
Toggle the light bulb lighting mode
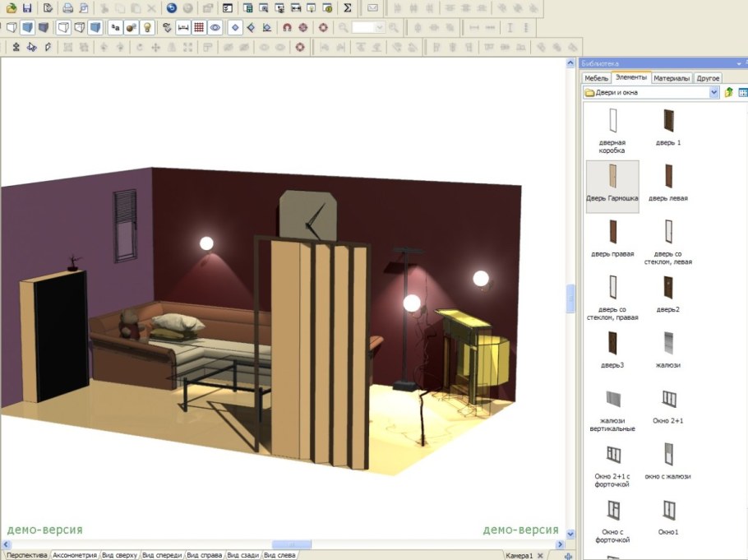(148, 27)
